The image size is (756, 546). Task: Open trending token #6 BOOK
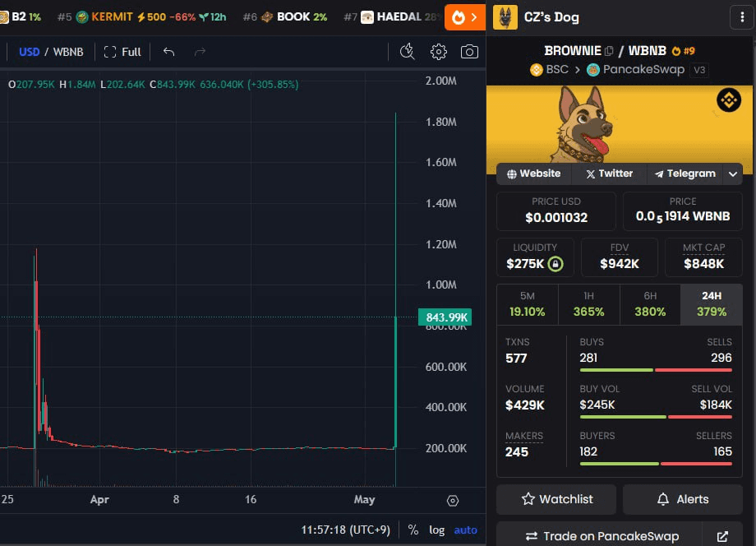click(285, 17)
